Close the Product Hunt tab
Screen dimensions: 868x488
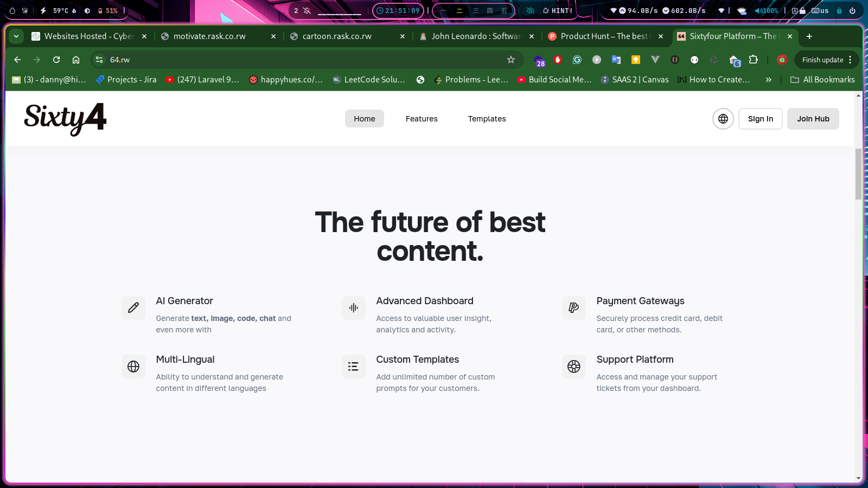661,36
